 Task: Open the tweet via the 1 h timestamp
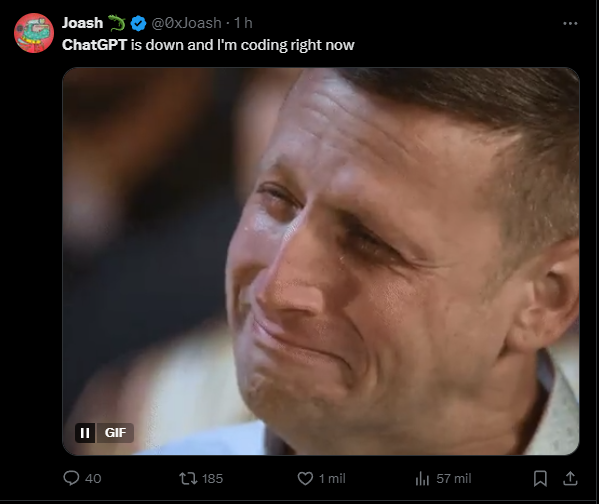243,23
